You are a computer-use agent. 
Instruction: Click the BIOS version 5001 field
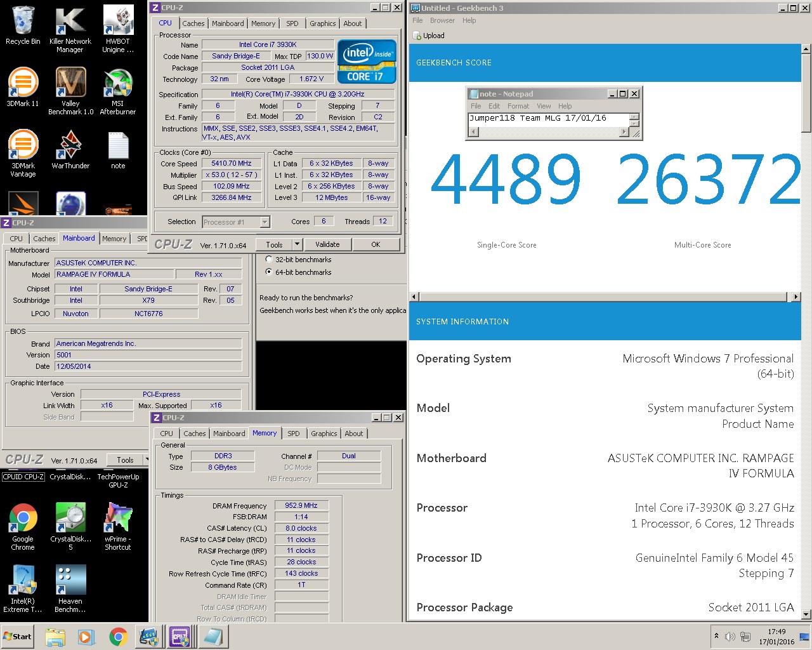point(148,355)
